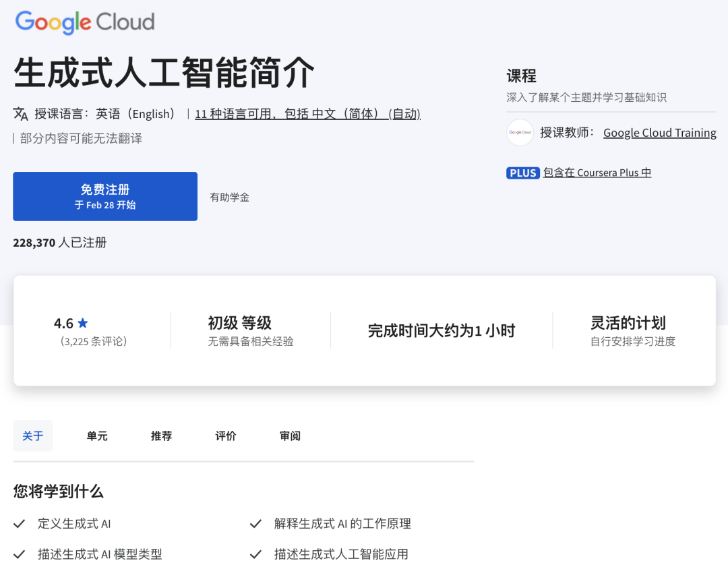The image size is (728, 563).
Task: Click the 免费注册 enrollment button
Action: coord(104,196)
